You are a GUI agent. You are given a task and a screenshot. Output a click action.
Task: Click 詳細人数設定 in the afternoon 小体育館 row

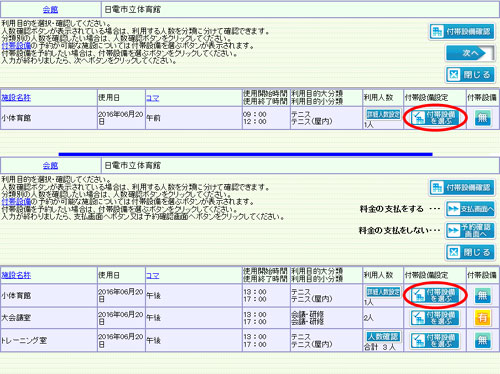[x=383, y=292]
